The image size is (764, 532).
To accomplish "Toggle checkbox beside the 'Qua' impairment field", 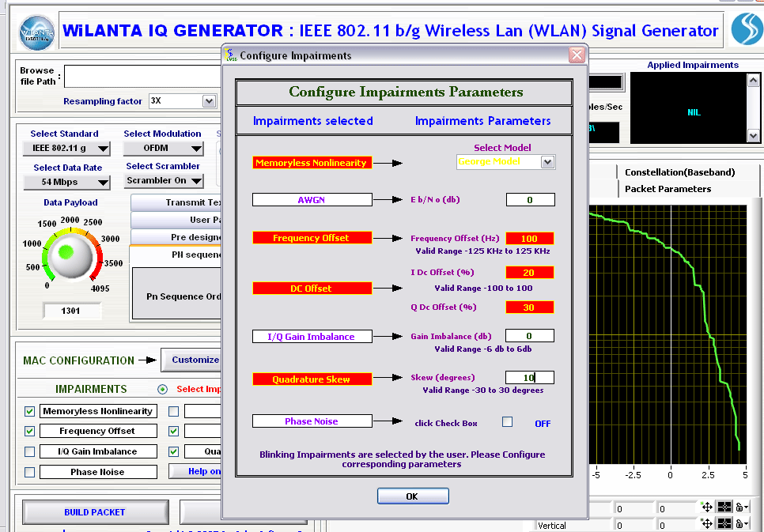I will point(173,451).
